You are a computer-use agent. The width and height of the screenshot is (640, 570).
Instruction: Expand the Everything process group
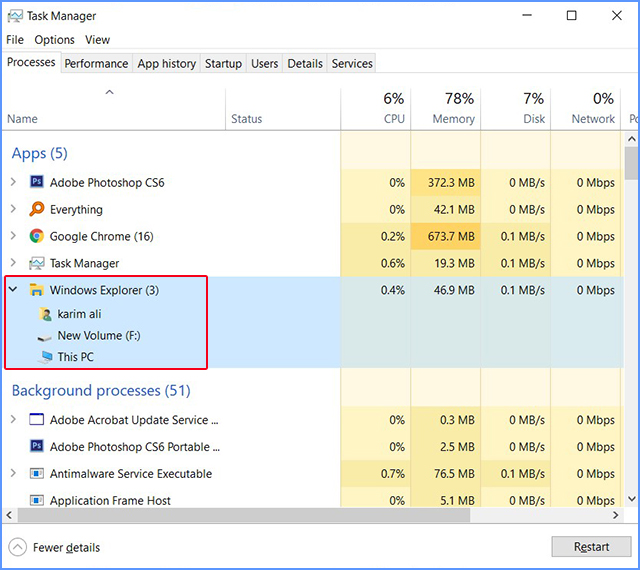13,209
